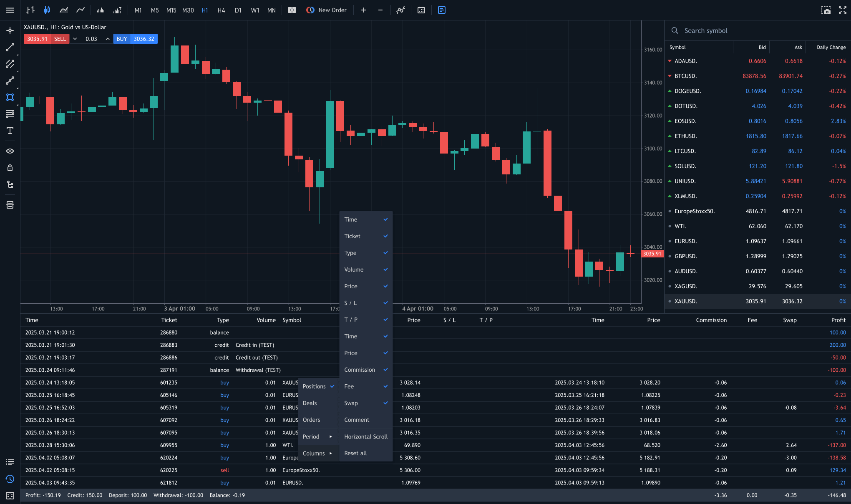Select the crosshair cursor tool
This screenshot has width=851, height=504.
pos(10,30)
